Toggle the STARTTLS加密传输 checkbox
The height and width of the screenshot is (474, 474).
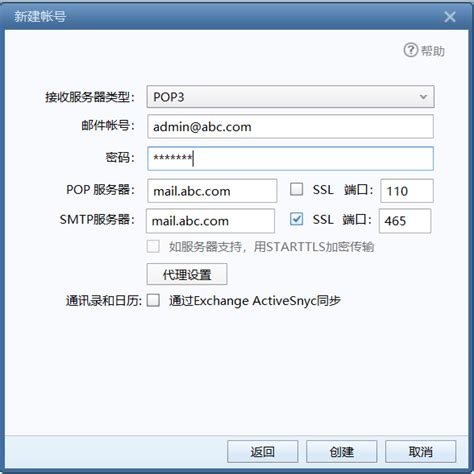pos(153,247)
